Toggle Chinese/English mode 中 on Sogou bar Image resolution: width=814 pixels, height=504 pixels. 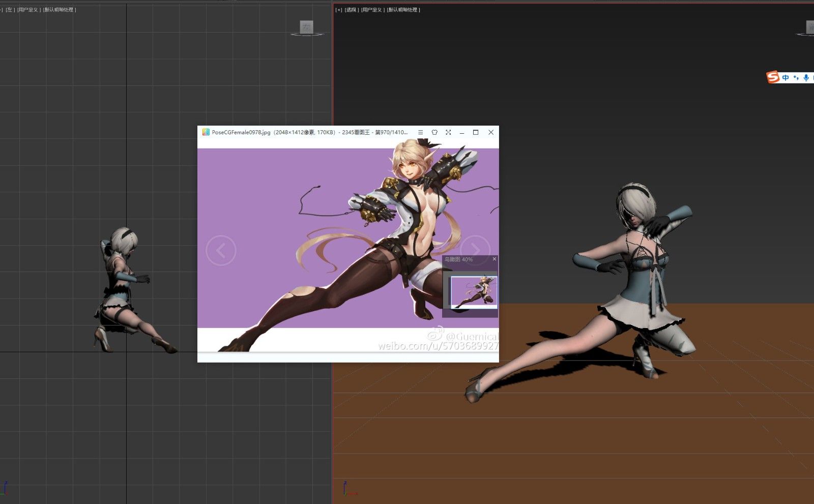click(786, 78)
